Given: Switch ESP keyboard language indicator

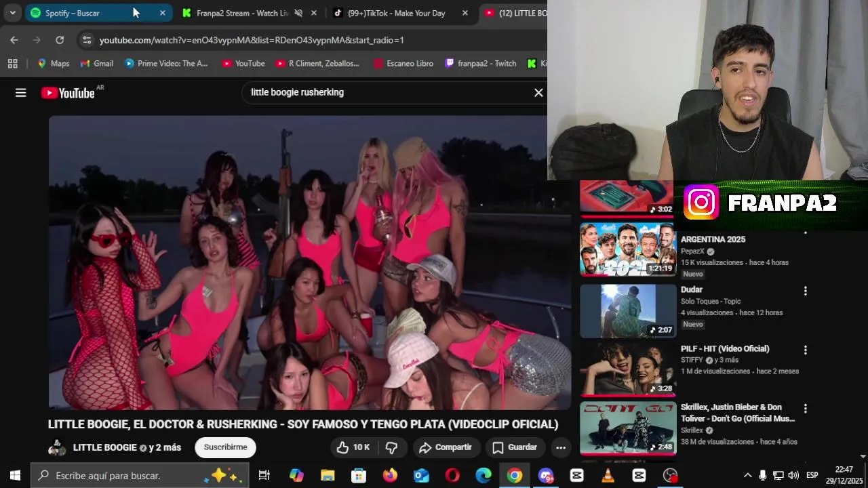Looking at the screenshot, I should (x=812, y=476).
